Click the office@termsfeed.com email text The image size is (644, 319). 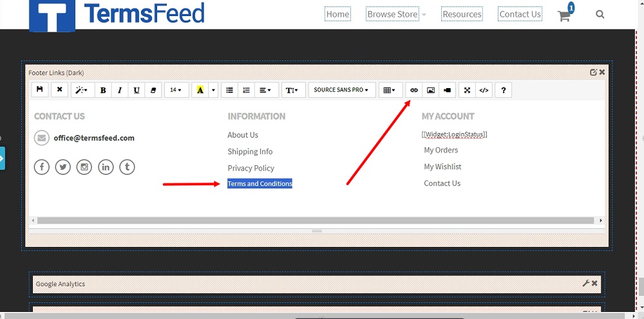(94, 138)
